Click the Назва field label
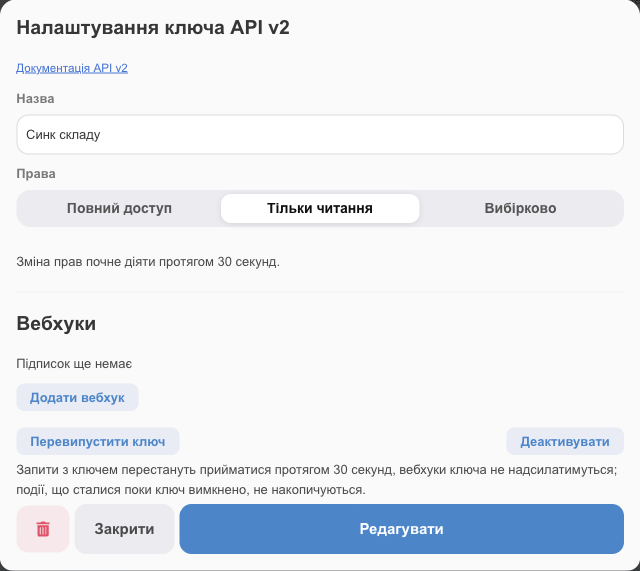 click(35, 99)
